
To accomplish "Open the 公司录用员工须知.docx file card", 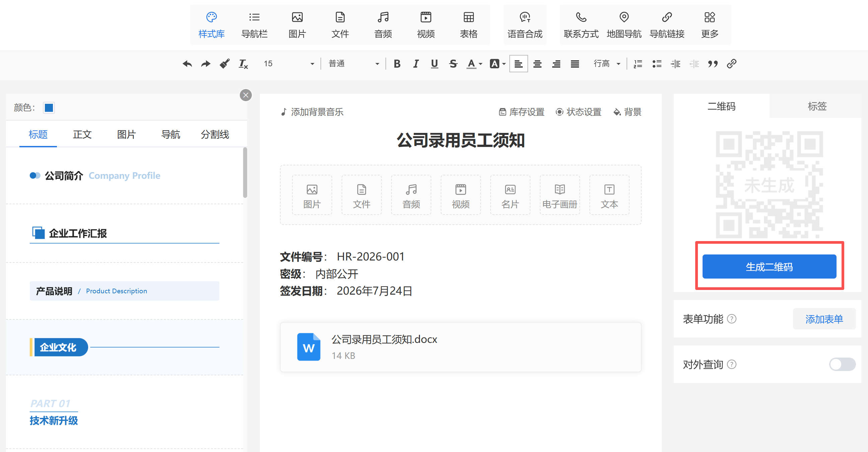I will click(460, 347).
